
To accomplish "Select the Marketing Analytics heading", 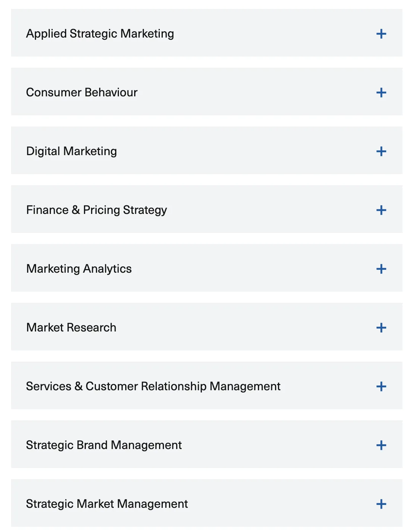I will (79, 269).
